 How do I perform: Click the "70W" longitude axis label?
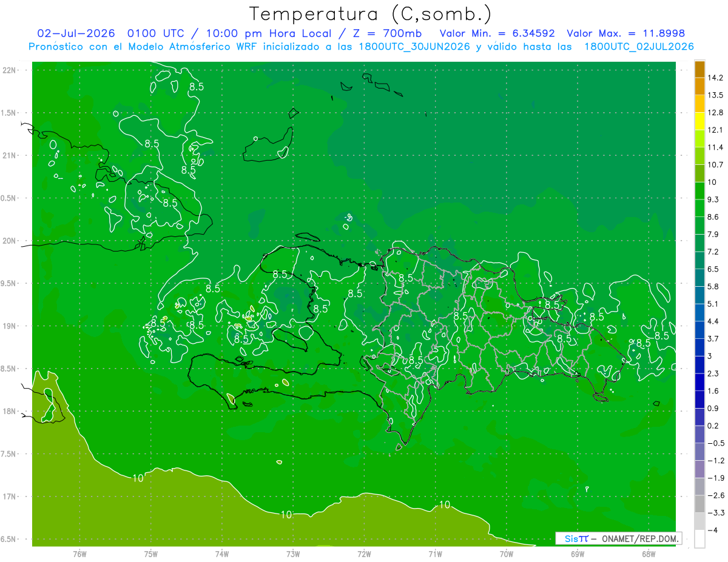pos(507,554)
